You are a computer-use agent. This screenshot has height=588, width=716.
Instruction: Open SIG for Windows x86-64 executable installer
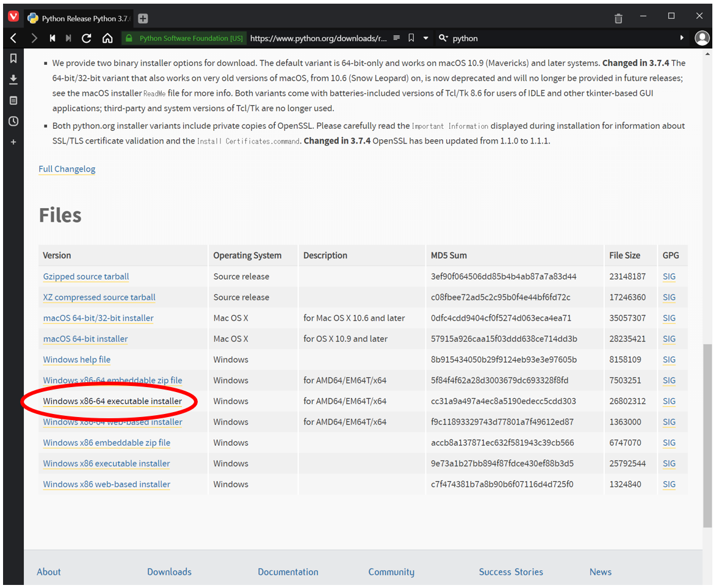click(x=669, y=401)
